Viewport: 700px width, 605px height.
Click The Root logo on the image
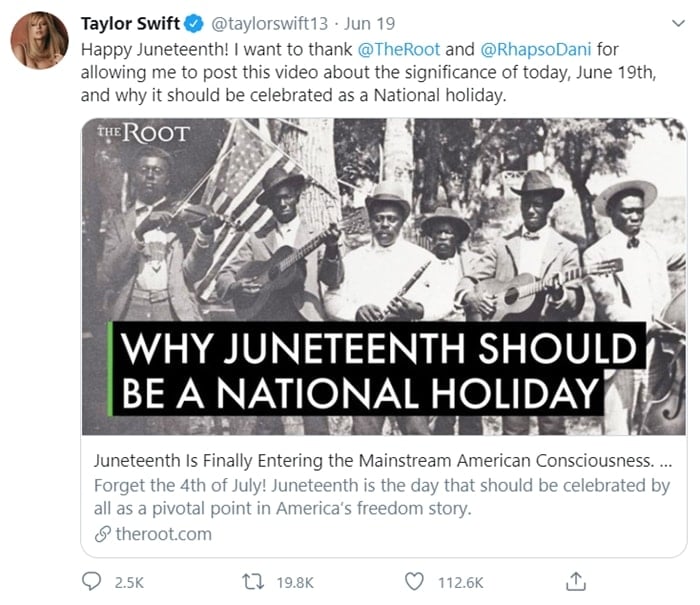[144, 134]
